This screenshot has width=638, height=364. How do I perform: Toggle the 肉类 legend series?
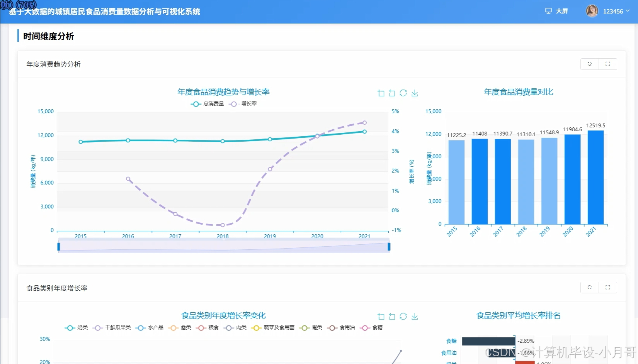coord(235,328)
